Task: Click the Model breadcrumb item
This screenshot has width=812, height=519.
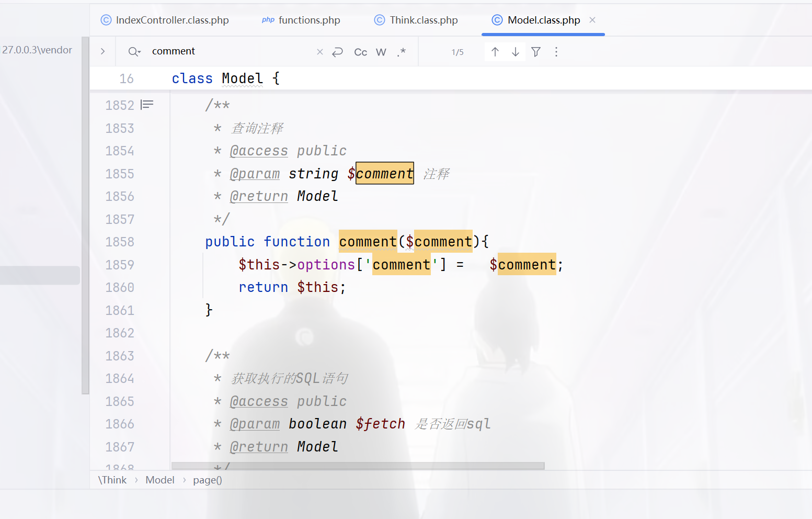Action: click(x=159, y=480)
